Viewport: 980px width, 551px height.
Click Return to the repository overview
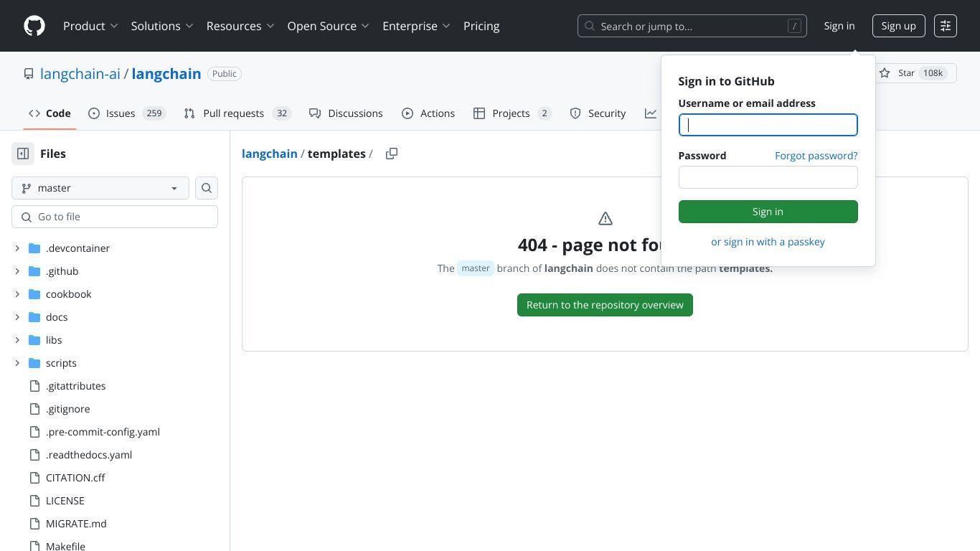[605, 305]
